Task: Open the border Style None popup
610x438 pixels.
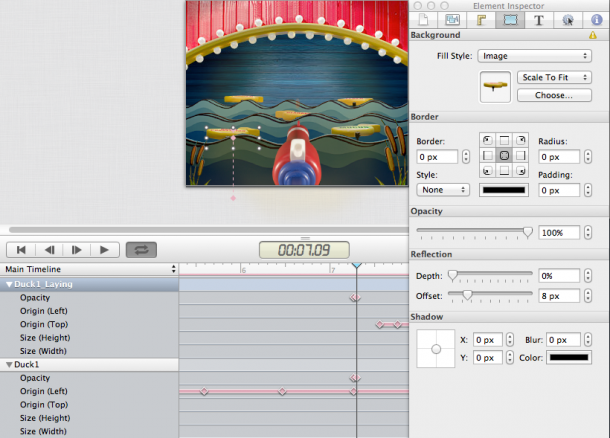Action: 442,189
